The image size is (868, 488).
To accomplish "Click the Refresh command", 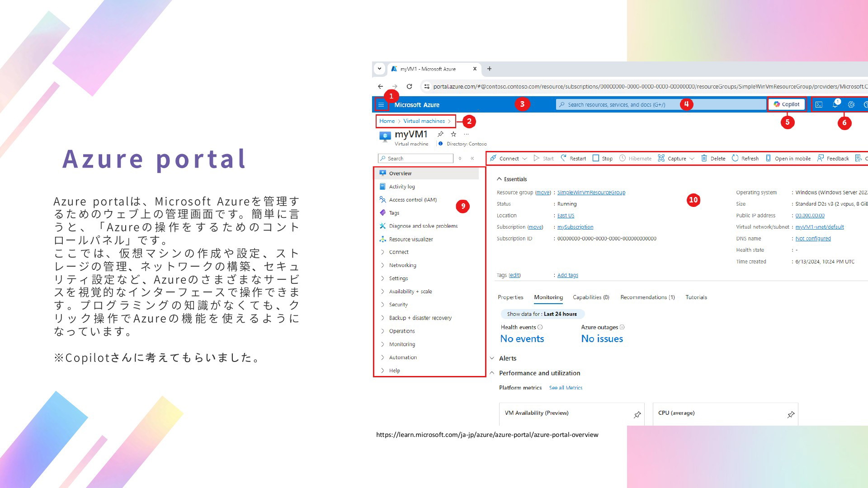I will [745, 159].
